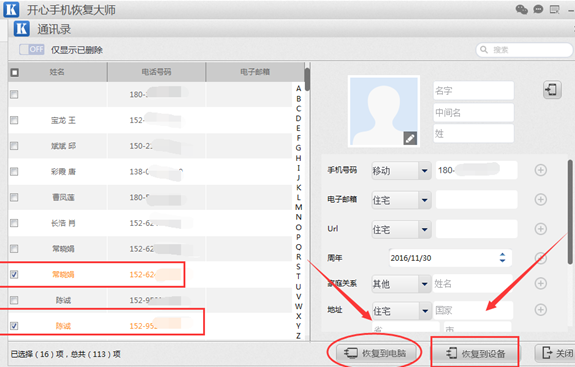Click the export contact icon beside name fields

coord(552,89)
